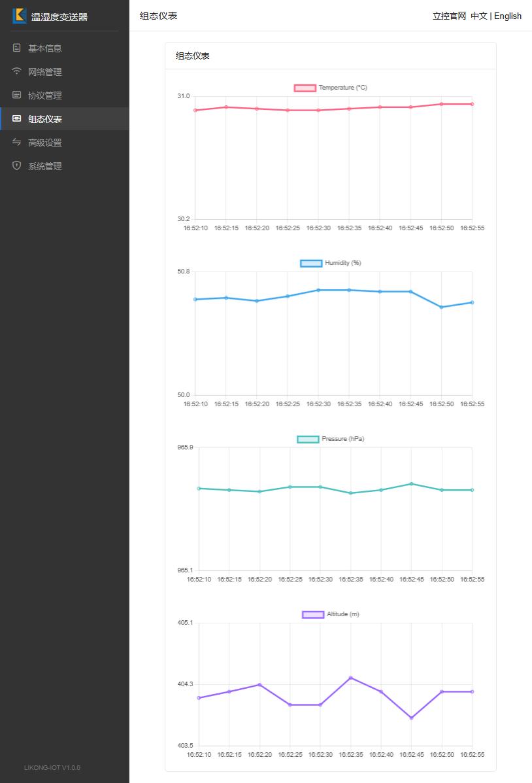Image resolution: width=532 pixels, height=783 pixels.
Task: Toggle Altitude dataset via purple legend box
Action: tap(313, 614)
